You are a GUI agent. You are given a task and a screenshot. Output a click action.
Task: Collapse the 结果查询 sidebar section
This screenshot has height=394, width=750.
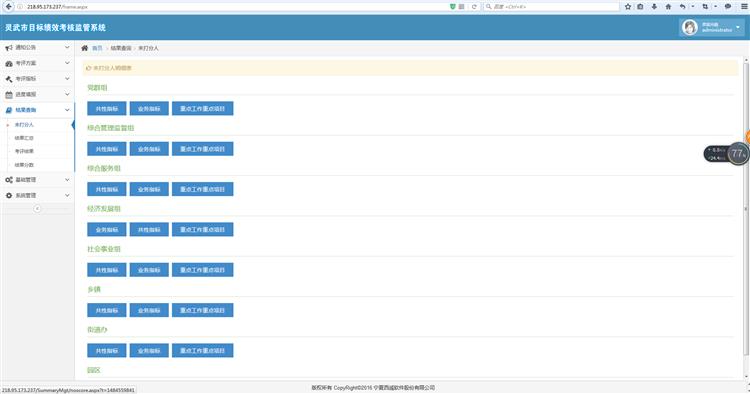[37, 110]
